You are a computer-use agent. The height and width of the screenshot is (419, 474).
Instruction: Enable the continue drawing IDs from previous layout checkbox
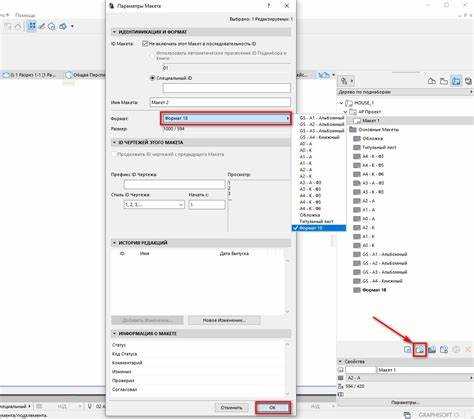tap(114, 154)
